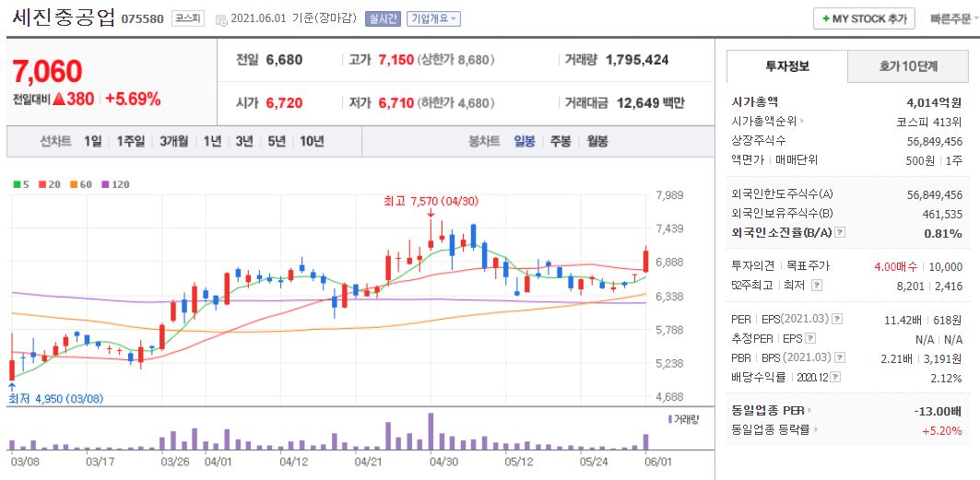The width and height of the screenshot is (980, 480).
Task: Click the tall volume bar at 04/30
Action: [x=431, y=431]
